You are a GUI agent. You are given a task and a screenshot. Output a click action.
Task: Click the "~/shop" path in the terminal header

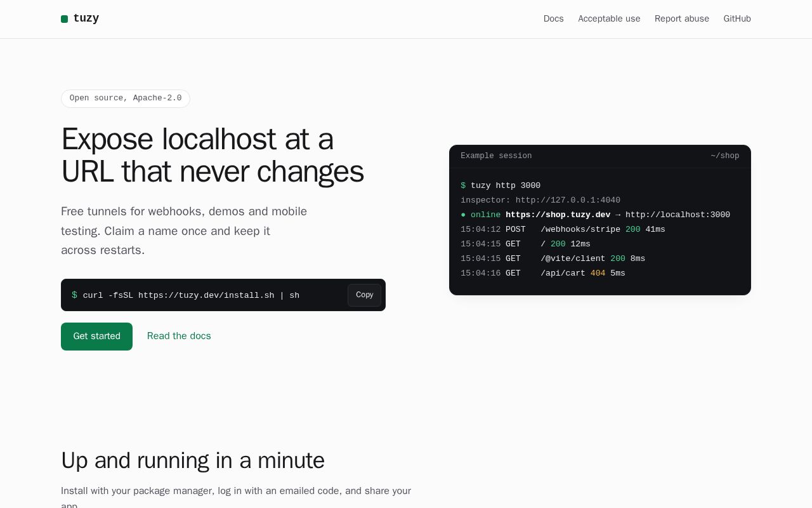pyautogui.click(x=725, y=156)
